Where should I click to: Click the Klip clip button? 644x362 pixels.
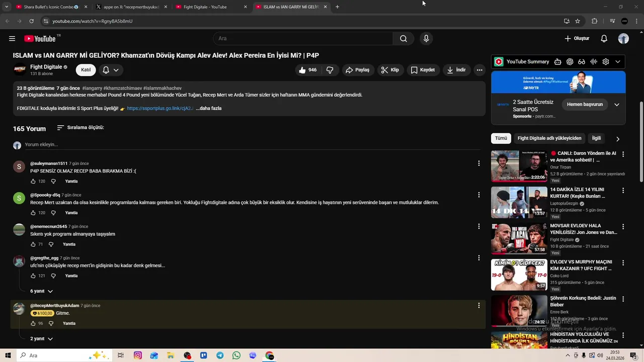coord(390,70)
